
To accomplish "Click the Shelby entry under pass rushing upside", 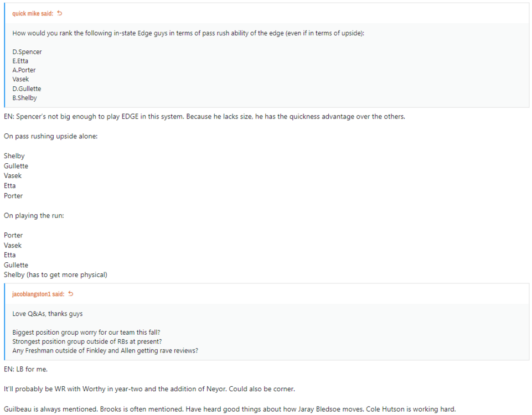I will (x=13, y=155).
